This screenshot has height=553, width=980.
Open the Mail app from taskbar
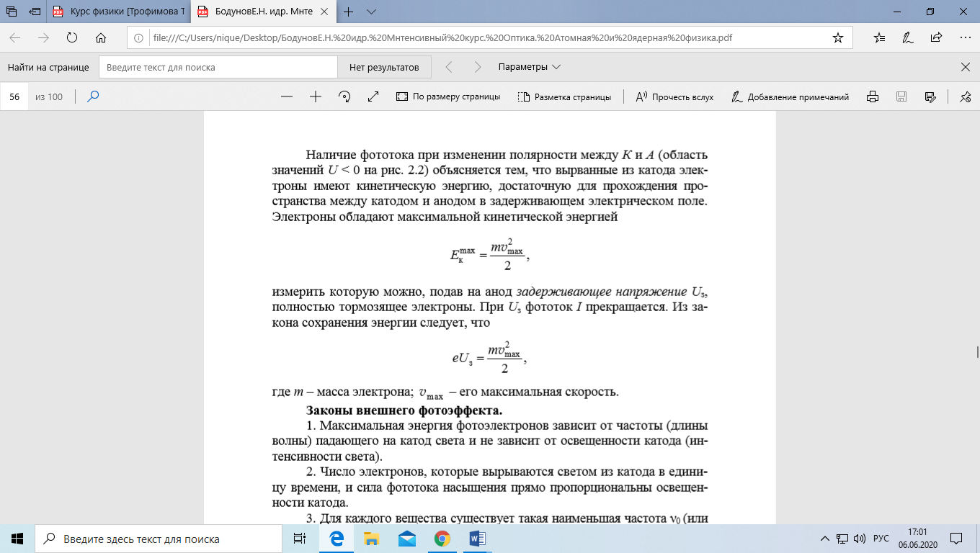(407, 539)
